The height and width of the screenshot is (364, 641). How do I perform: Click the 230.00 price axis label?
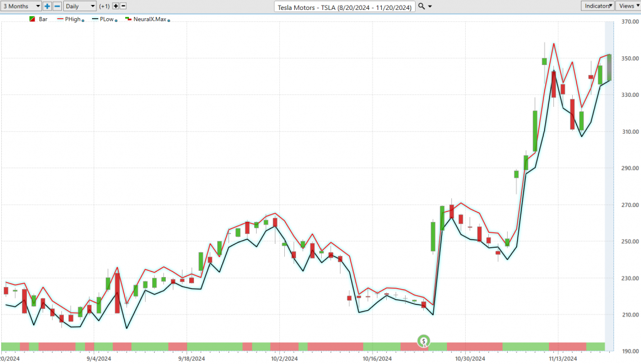(630, 278)
